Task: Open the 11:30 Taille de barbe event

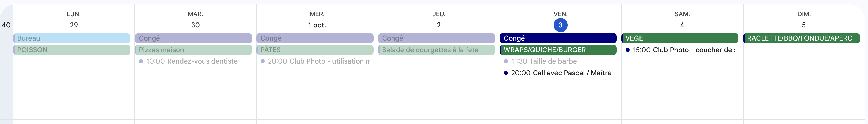Action: [x=544, y=61]
